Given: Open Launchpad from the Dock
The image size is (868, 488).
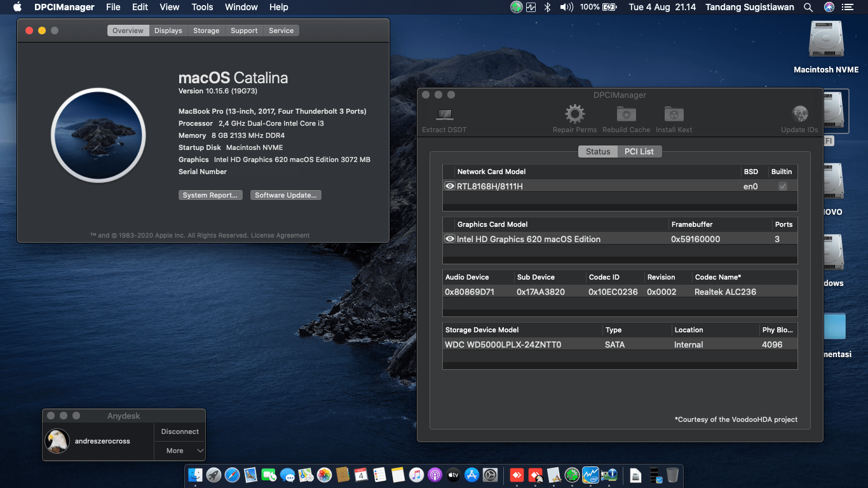Looking at the screenshot, I should tap(213, 475).
